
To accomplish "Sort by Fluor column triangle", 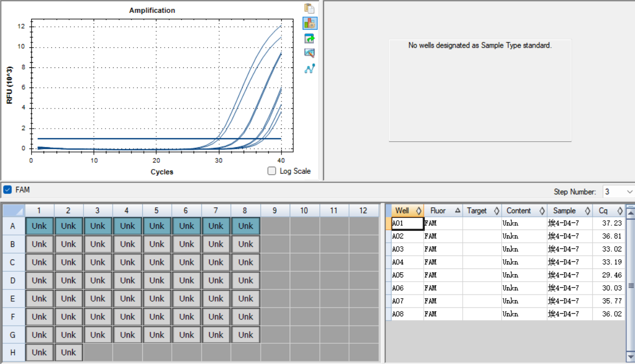I will coord(457,211).
